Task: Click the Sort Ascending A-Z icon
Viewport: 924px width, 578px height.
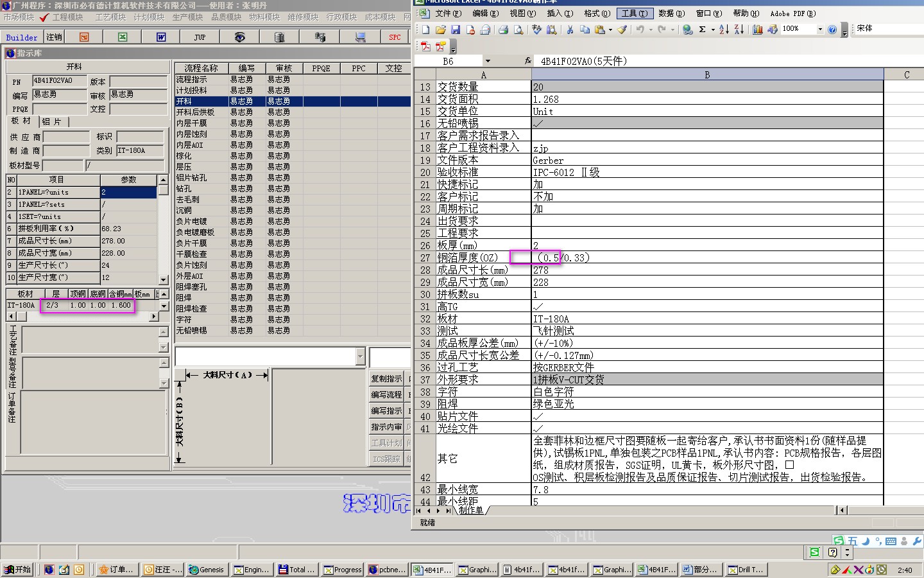Action: click(724, 30)
